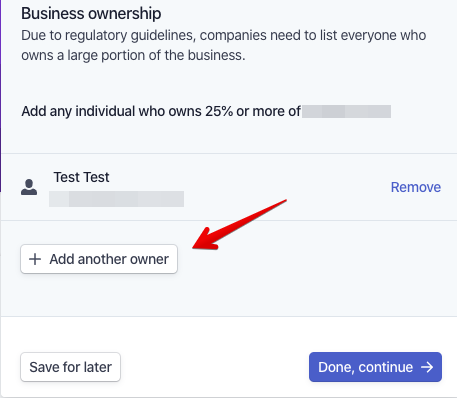Viewport: 457px width, 398px height.
Task: Click the 'Add another owner' label text
Action: pos(109,259)
